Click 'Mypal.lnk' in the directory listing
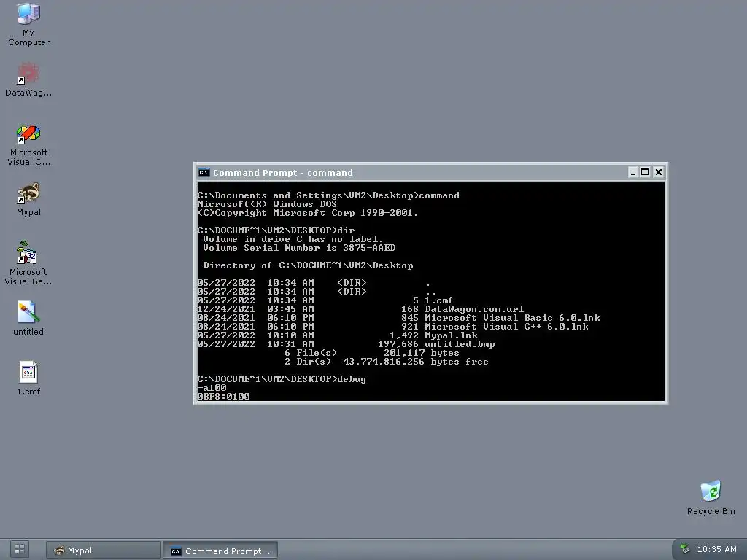The image size is (747, 560). point(451,335)
